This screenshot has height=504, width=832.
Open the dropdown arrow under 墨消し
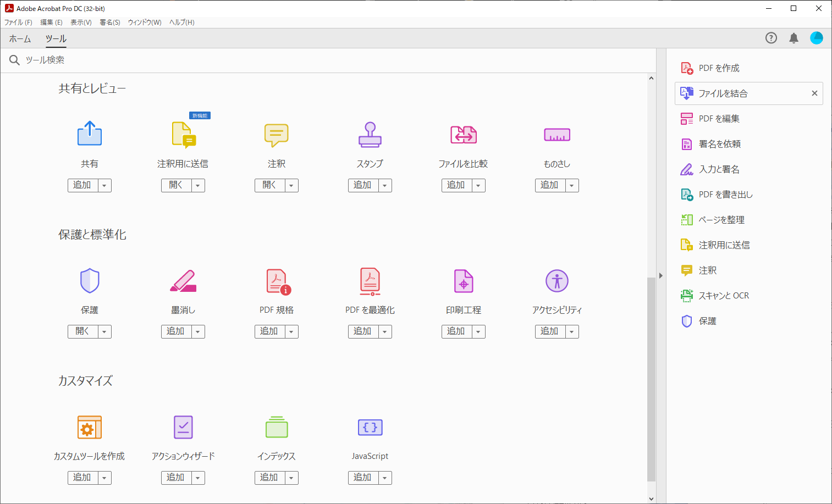[x=198, y=331]
